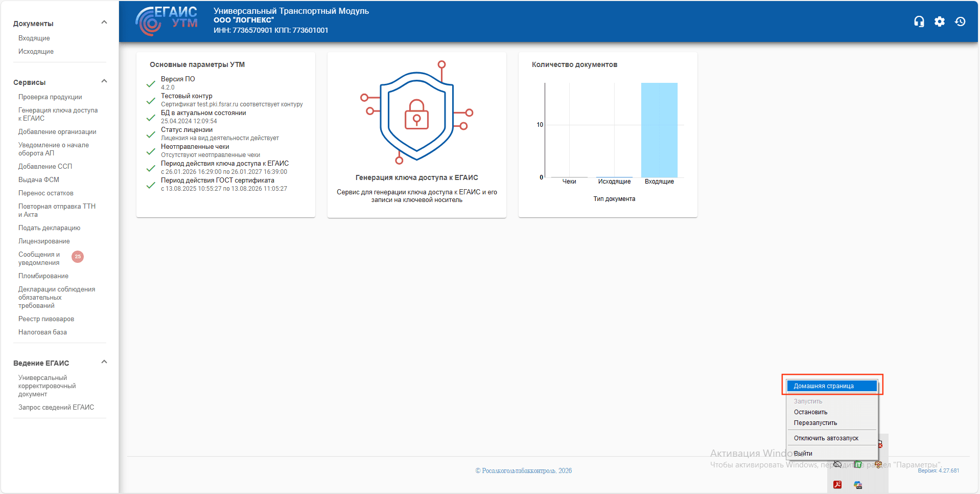Select Выйти in the tray menu
The width and height of the screenshot is (980, 494).
click(x=803, y=454)
